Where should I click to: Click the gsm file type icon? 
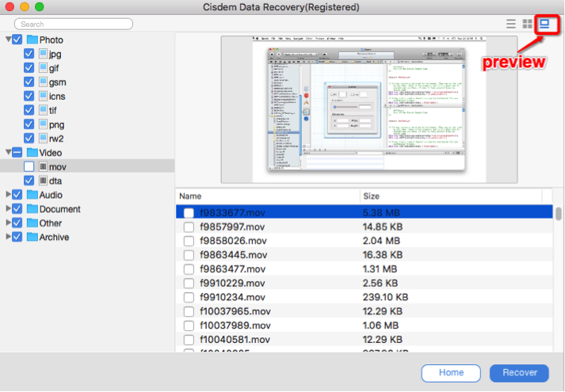pyautogui.click(x=43, y=82)
